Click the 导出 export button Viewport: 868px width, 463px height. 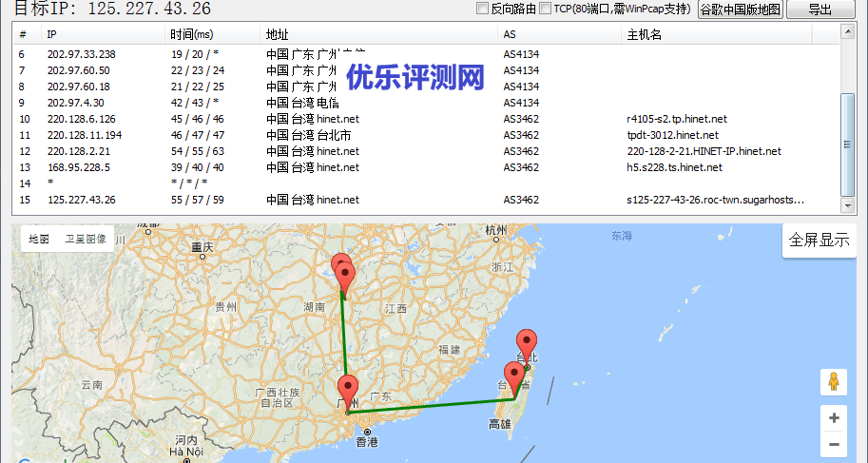820,10
